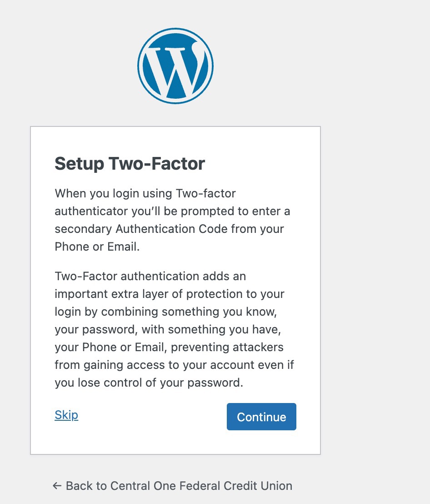Image resolution: width=430 pixels, height=504 pixels.
Task: Click the words 'Two-Factor authentication adds an'
Action: (150, 276)
